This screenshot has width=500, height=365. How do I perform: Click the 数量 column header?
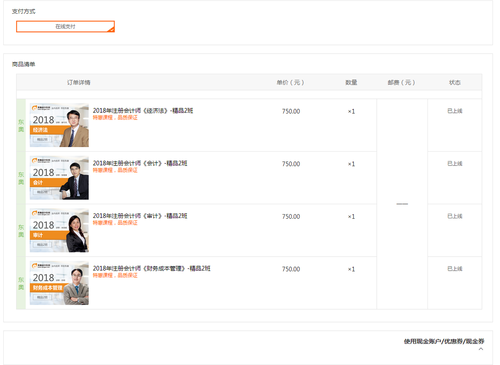pyautogui.click(x=351, y=82)
